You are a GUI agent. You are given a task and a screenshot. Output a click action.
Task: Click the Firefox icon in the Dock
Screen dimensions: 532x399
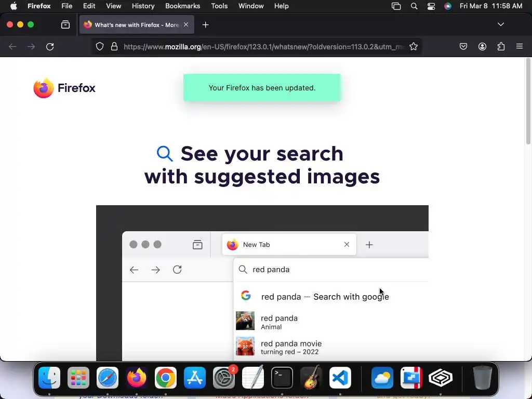137,378
